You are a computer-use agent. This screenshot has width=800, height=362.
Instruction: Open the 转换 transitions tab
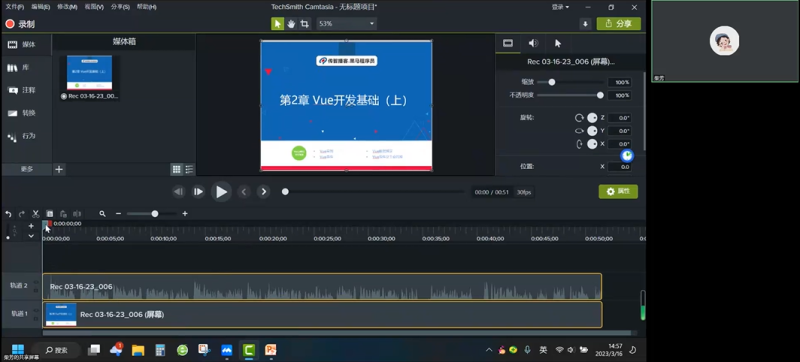click(x=26, y=113)
